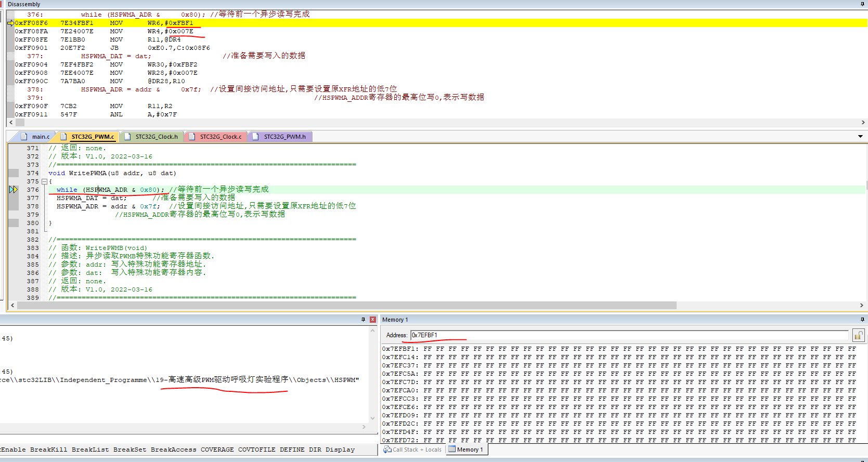Click the DEFINE command hint
Screen dimensions: 868x462
292,450
